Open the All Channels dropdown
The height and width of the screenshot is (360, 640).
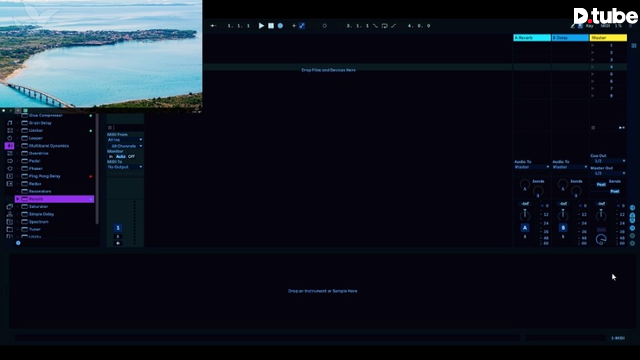125,146
